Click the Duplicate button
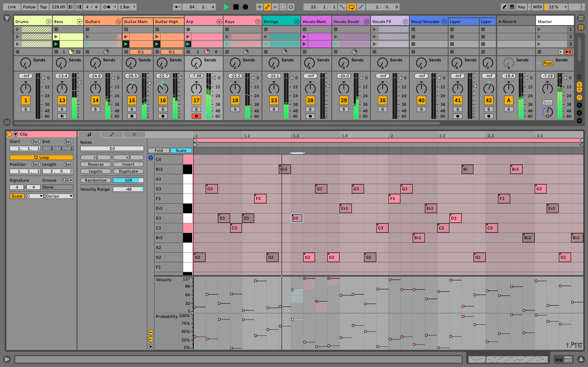Viewport: 588px width, 367px height. click(128, 171)
